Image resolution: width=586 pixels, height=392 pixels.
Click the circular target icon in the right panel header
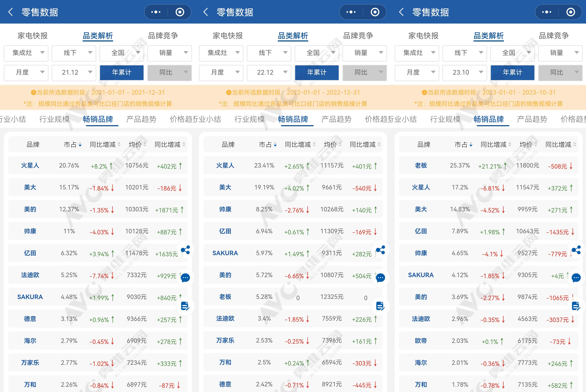click(x=570, y=12)
